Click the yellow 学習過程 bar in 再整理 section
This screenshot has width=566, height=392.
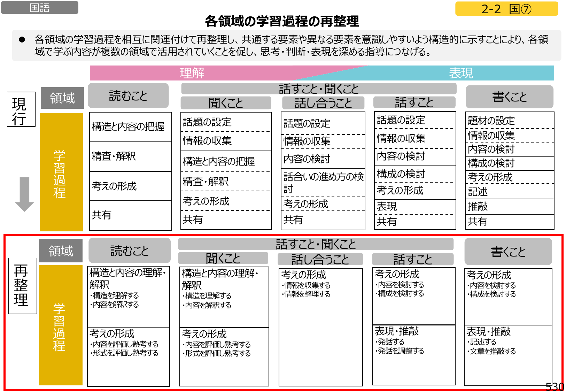tap(61, 325)
